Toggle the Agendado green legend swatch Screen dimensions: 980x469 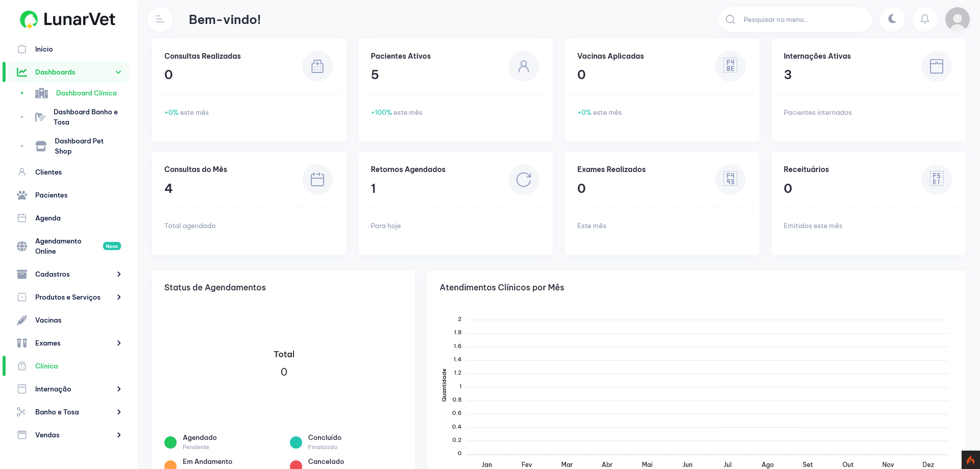170,442
